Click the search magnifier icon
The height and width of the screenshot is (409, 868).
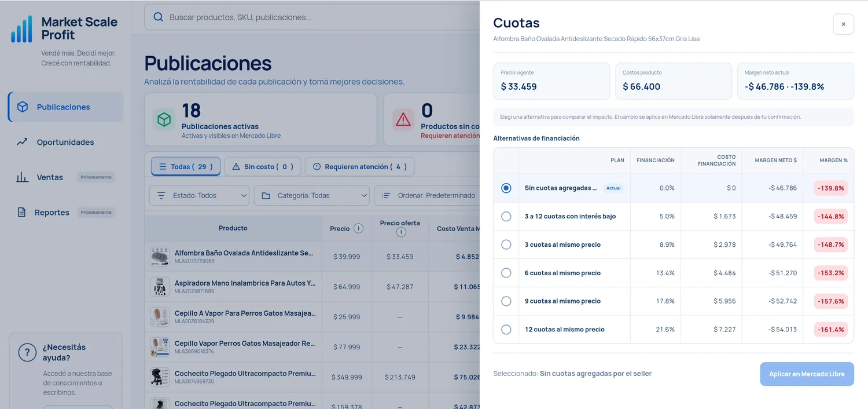click(158, 17)
